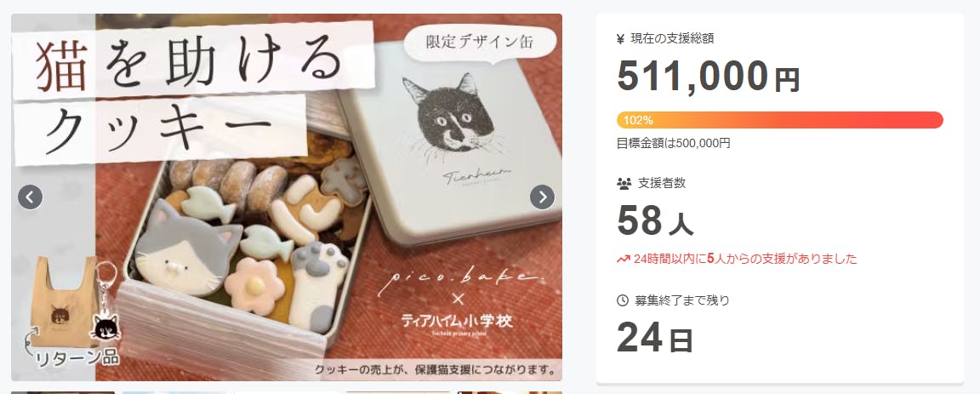Click the tan eco bag return item
Screen dimensions: 980x394
64,300
